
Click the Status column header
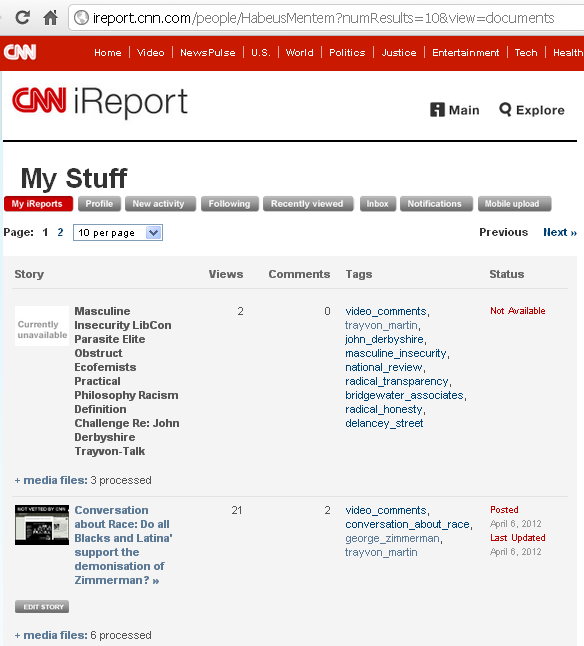(x=507, y=274)
